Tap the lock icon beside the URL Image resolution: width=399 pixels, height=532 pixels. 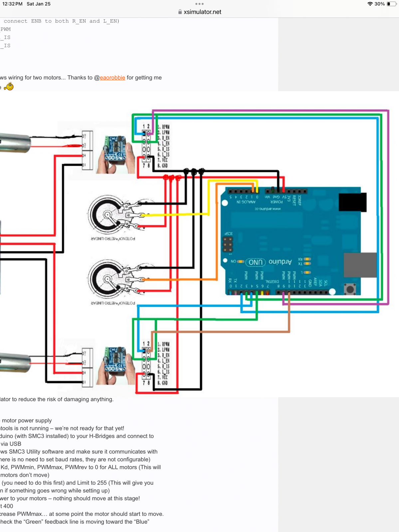180,12
